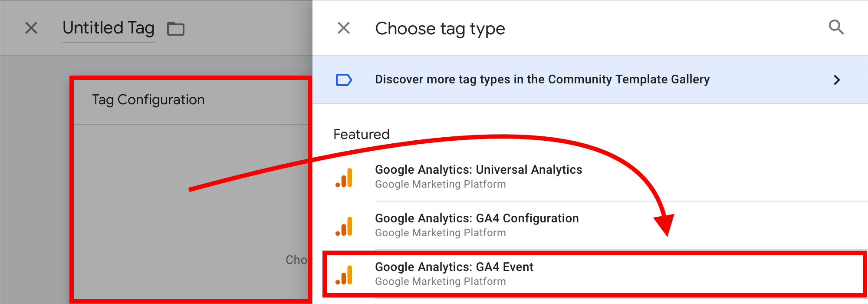
Task: Click the Community Template Gallery tag icon
Action: coord(344,80)
